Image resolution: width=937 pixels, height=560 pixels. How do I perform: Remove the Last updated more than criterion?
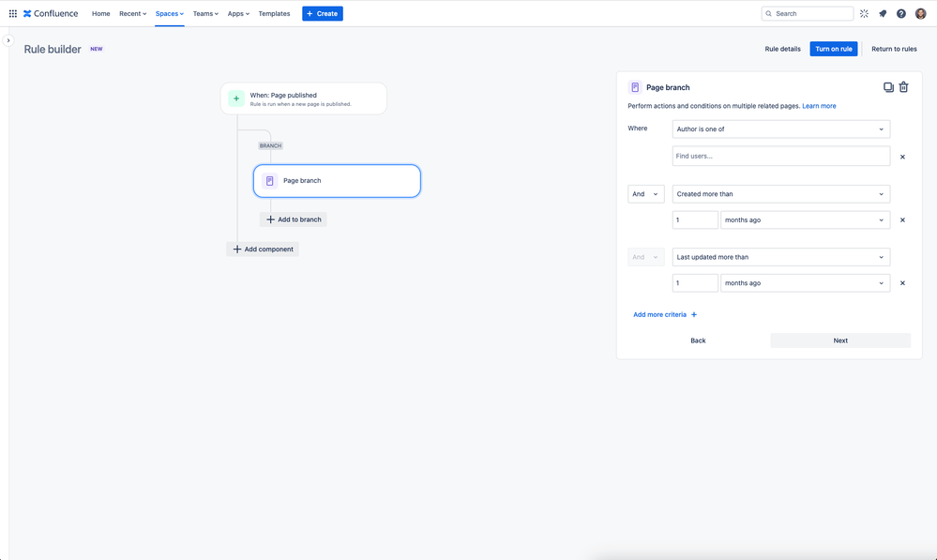tap(902, 283)
